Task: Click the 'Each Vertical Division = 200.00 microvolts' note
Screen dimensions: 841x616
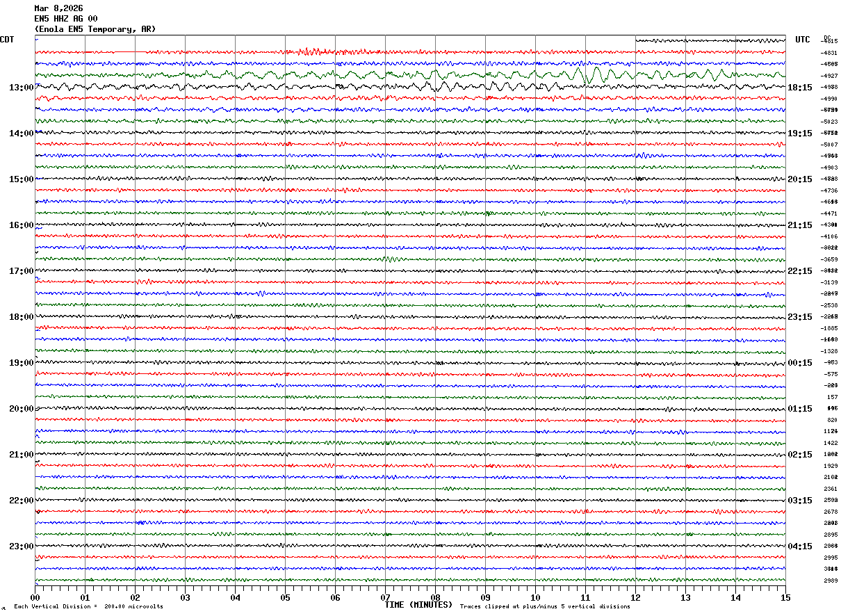Action: click(88, 607)
